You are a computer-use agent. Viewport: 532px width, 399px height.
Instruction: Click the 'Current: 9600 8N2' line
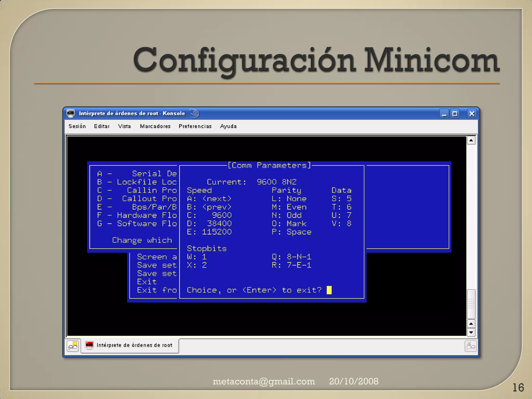tap(252, 182)
